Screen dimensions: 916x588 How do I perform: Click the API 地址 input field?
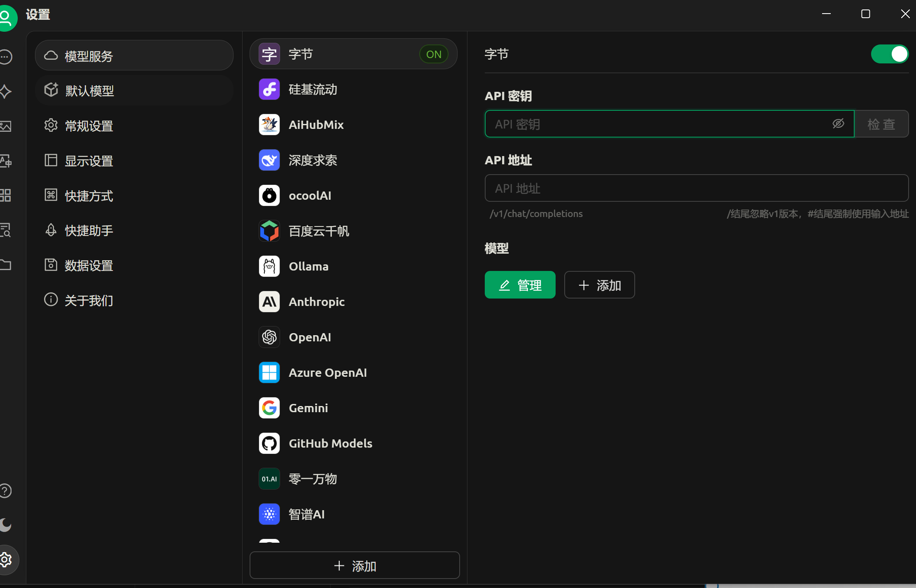click(697, 188)
